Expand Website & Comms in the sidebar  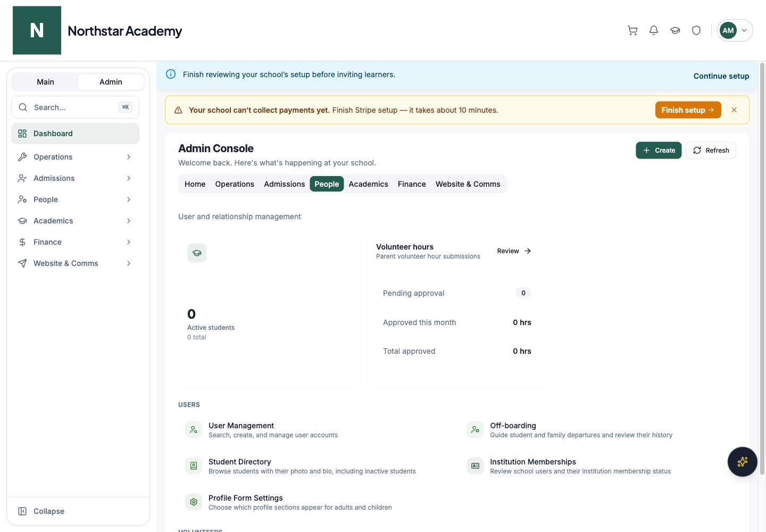[75, 263]
